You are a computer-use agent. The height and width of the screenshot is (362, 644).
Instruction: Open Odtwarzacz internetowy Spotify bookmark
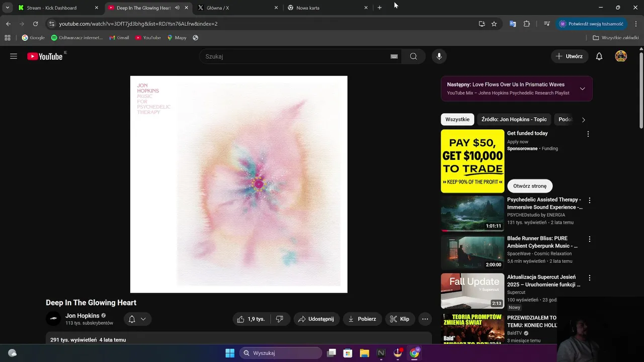77,38
